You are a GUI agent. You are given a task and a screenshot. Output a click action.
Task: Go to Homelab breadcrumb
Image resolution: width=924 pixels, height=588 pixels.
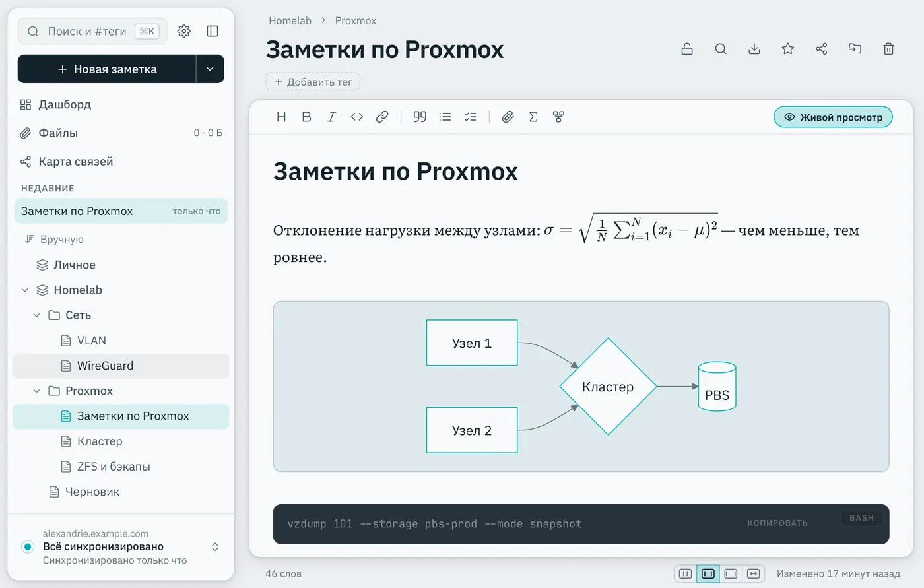tap(290, 20)
